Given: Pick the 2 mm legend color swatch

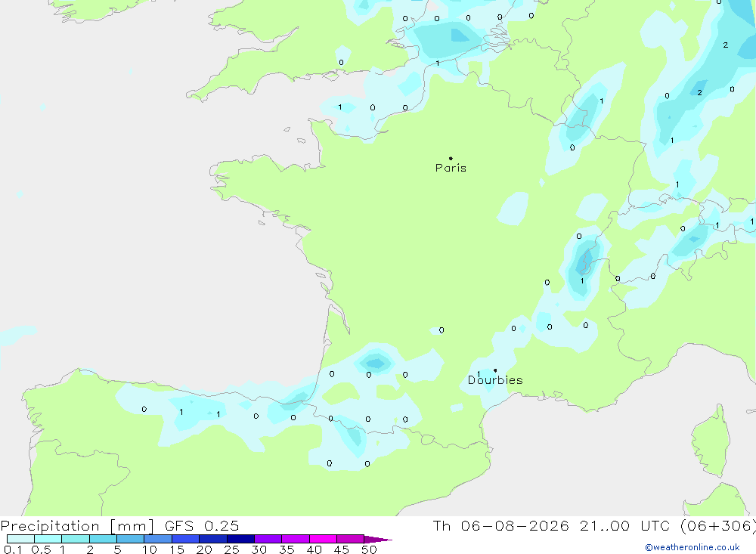Looking at the screenshot, I should point(103,539).
